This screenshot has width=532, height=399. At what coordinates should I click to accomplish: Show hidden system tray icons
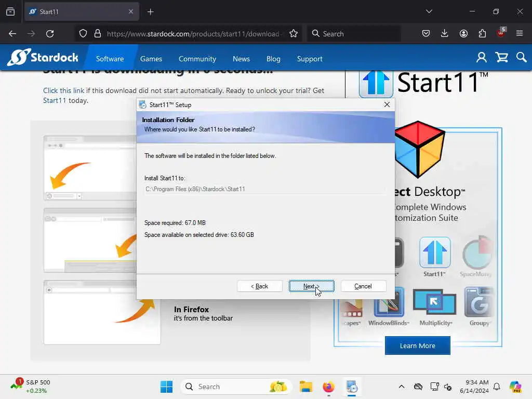402,387
